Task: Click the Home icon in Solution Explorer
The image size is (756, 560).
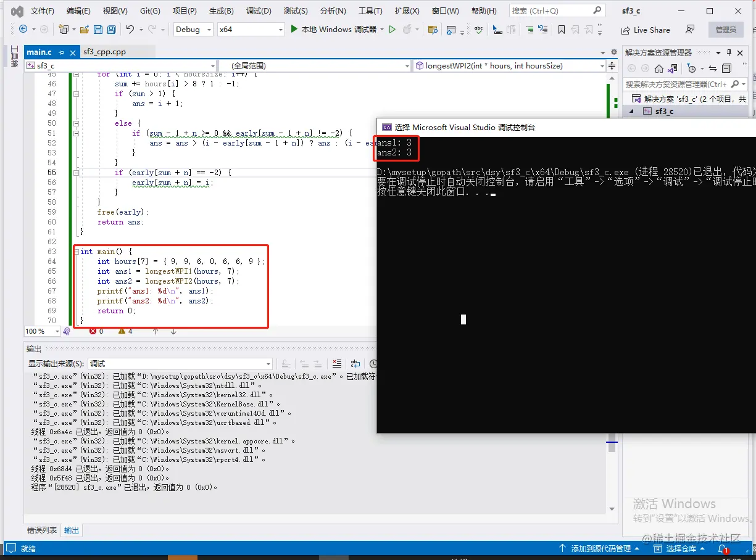Action: (659, 68)
